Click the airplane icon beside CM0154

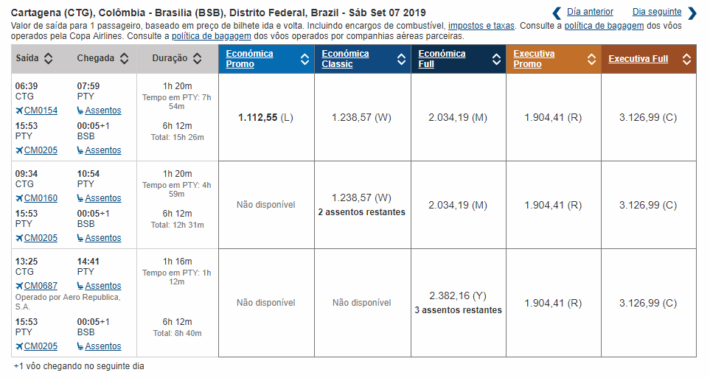pyautogui.click(x=19, y=110)
